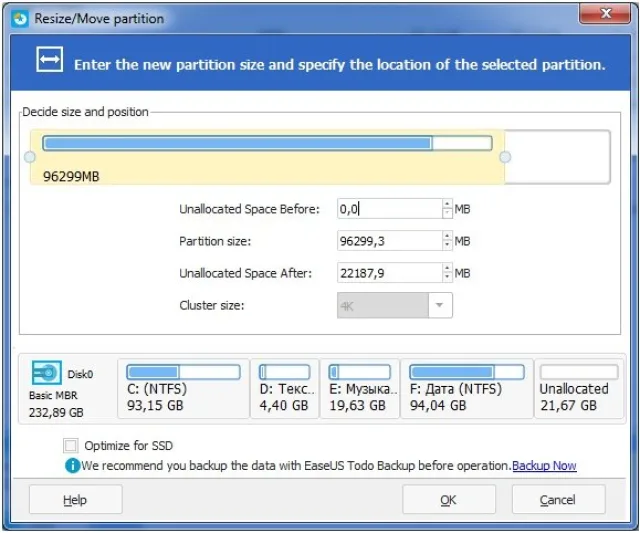Screen dimensions: 640x533
Task: Click the Basic MBR disk label
Action: click(x=53, y=395)
